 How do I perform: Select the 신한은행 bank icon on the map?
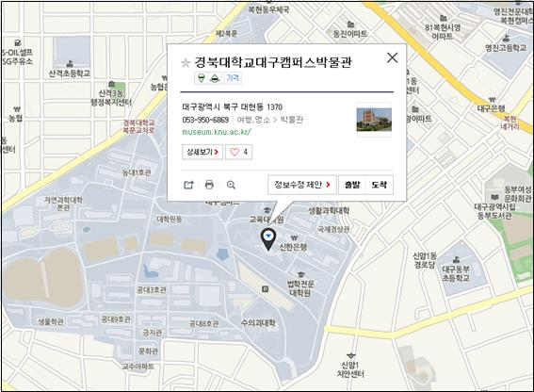click(x=294, y=237)
